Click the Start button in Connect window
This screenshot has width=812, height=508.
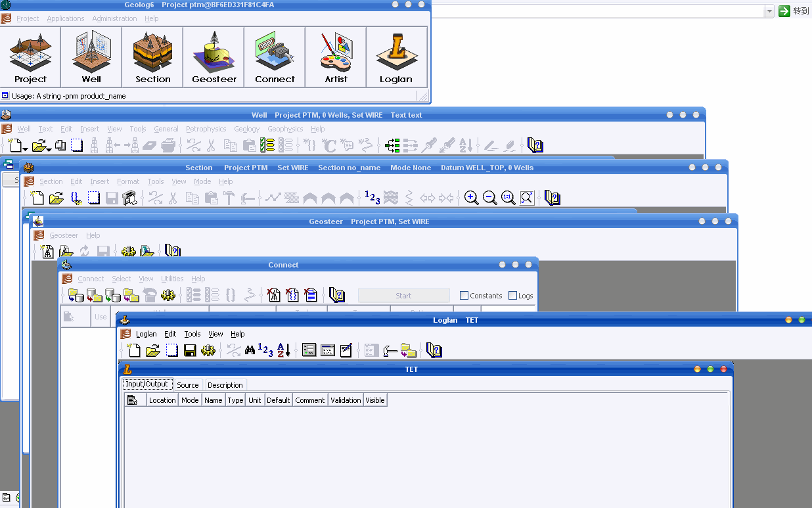[404, 296]
